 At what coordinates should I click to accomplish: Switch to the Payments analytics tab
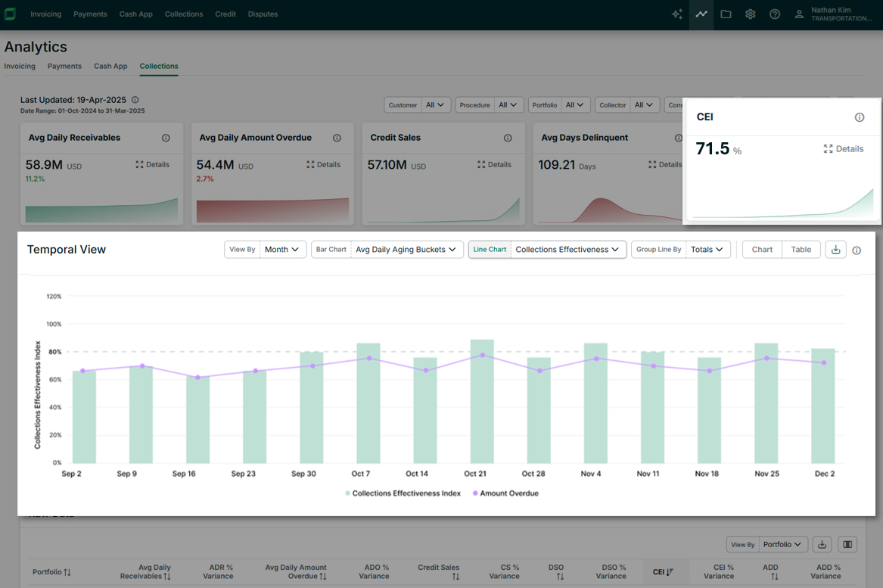(x=64, y=66)
